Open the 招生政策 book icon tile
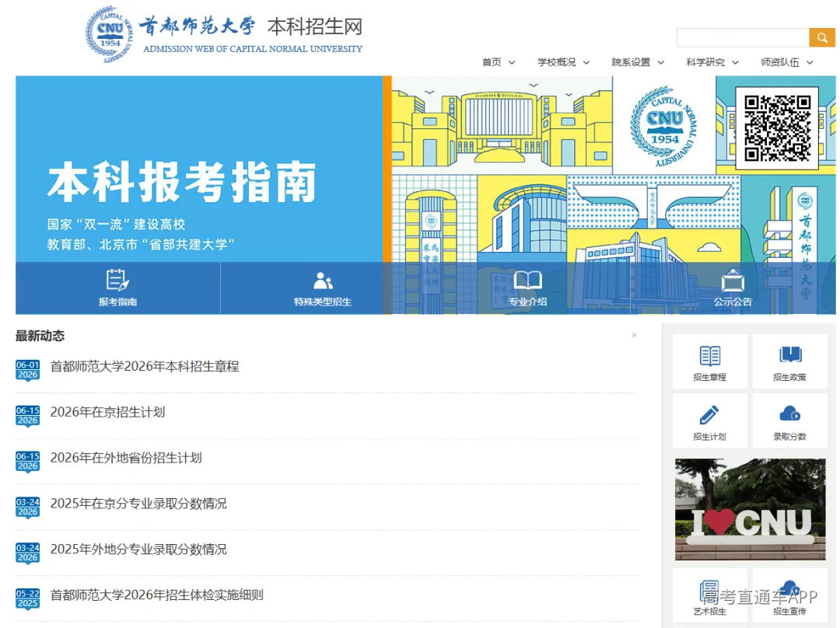 789,361
